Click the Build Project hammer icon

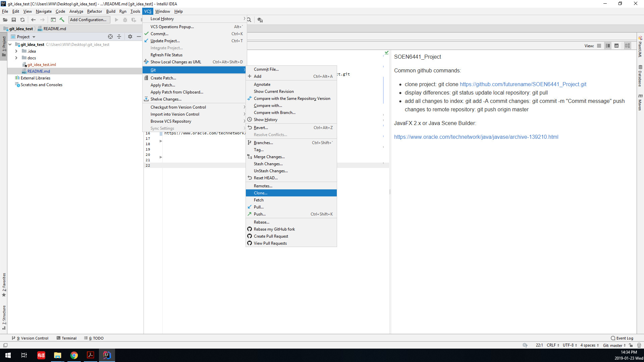tap(62, 20)
